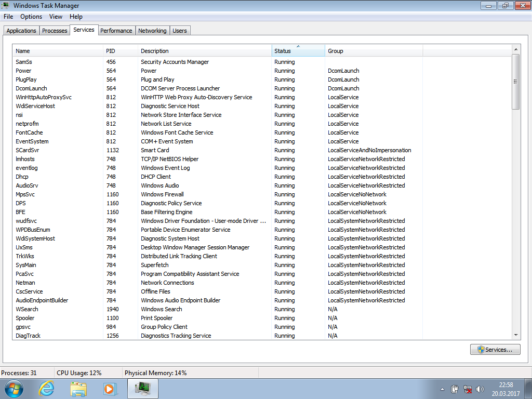Select the MpsSvc service
The width and height of the screenshot is (532, 399).
pyautogui.click(x=25, y=194)
